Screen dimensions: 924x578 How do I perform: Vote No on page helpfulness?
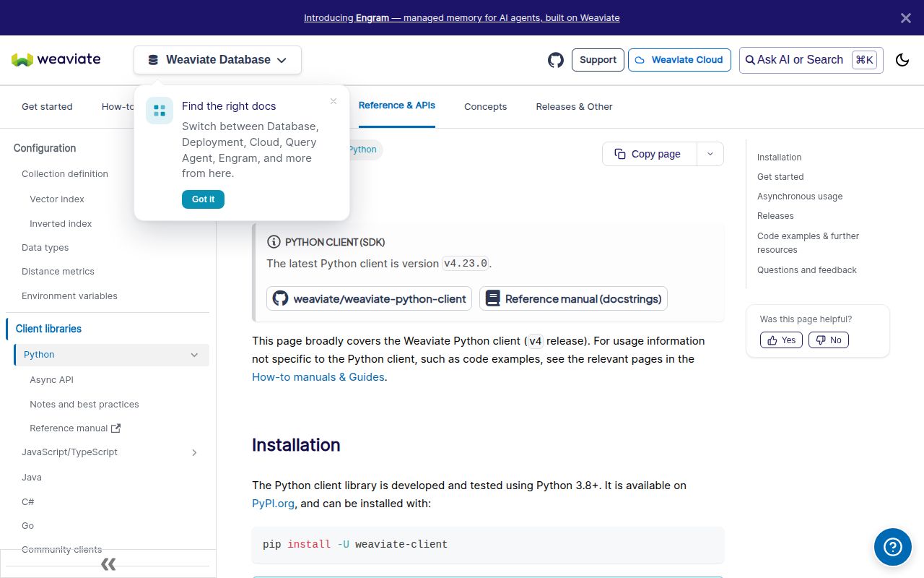point(829,340)
